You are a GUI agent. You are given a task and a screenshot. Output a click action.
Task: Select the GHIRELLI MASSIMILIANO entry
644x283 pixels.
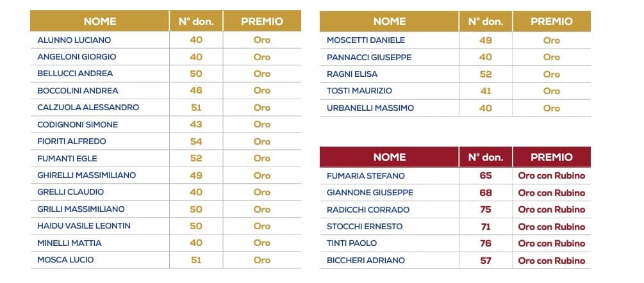[87, 175]
